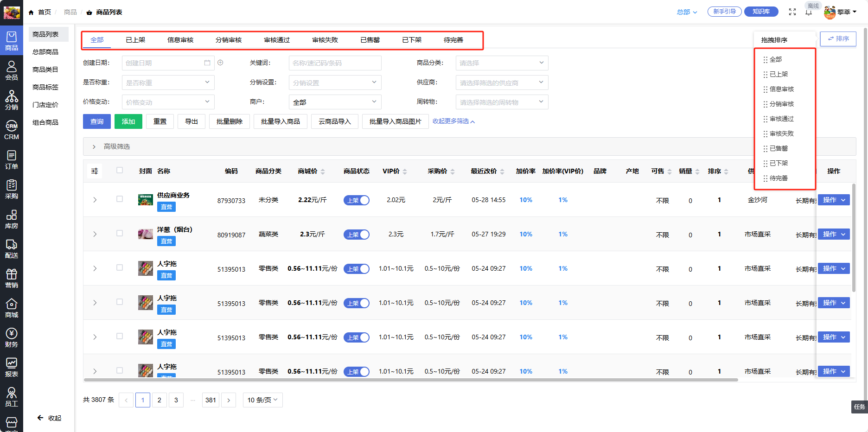Viewport: 868px width, 432px height.
Task: Toggle 上架 switch for 供应商业务 product
Action: point(356,200)
